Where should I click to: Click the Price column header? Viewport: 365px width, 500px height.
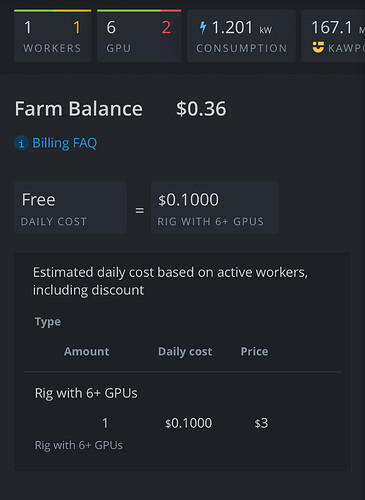(254, 351)
